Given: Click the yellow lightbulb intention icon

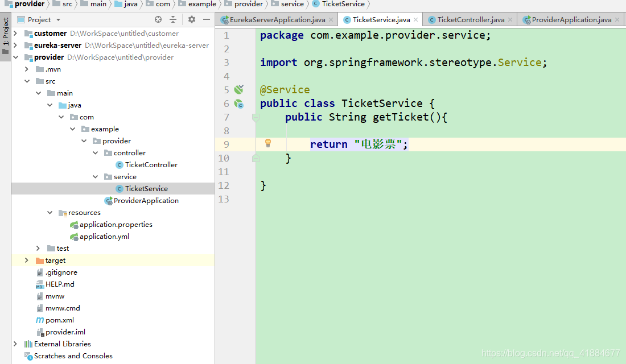Looking at the screenshot, I should (x=268, y=143).
